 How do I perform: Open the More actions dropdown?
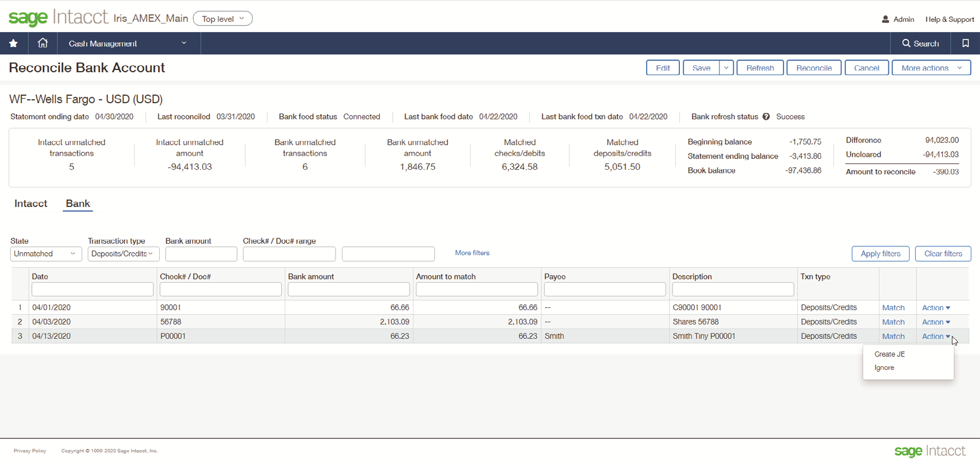point(931,68)
